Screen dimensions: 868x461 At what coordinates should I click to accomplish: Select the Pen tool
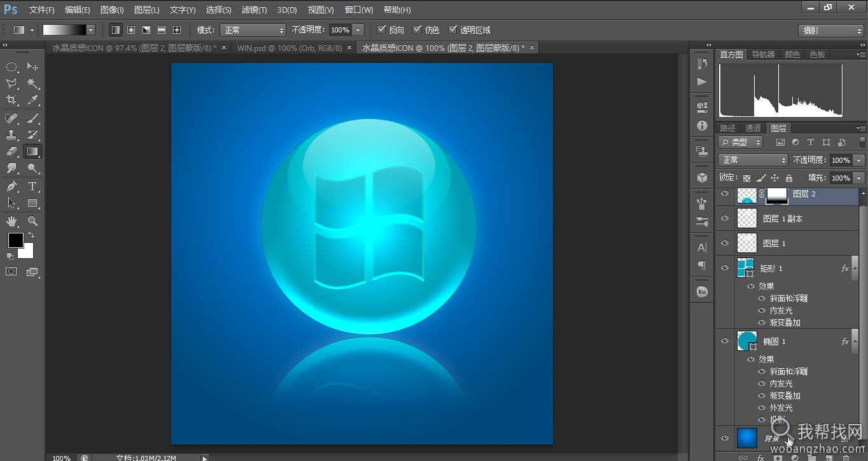click(12, 186)
